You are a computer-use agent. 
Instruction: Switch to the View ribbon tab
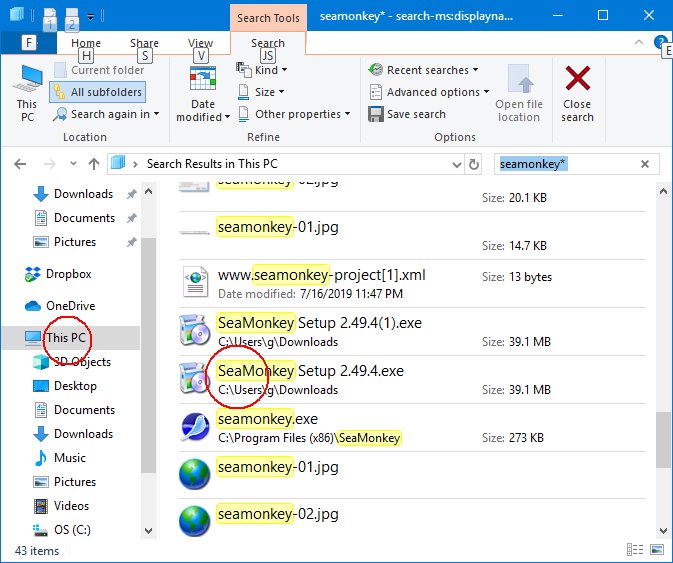click(x=200, y=43)
